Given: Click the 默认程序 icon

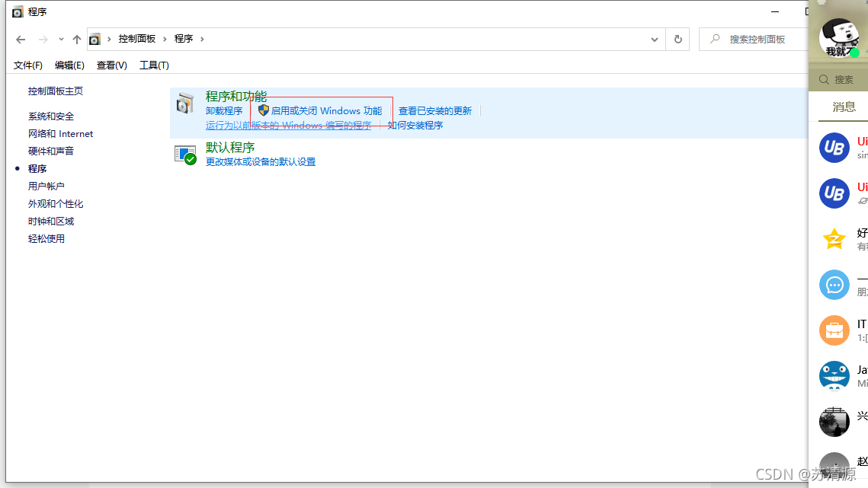Looking at the screenshot, I should click(x=185, y=155).
